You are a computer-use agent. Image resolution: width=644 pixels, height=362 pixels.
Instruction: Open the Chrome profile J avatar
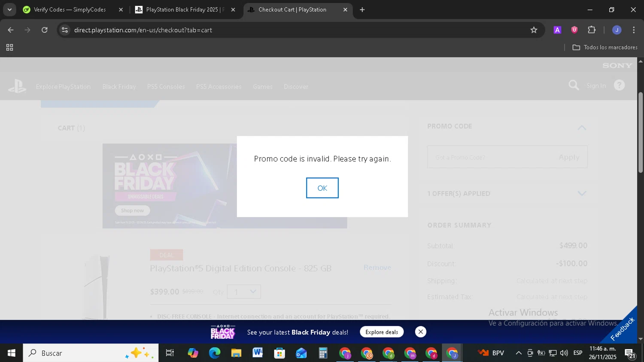(x=617, y=30)
